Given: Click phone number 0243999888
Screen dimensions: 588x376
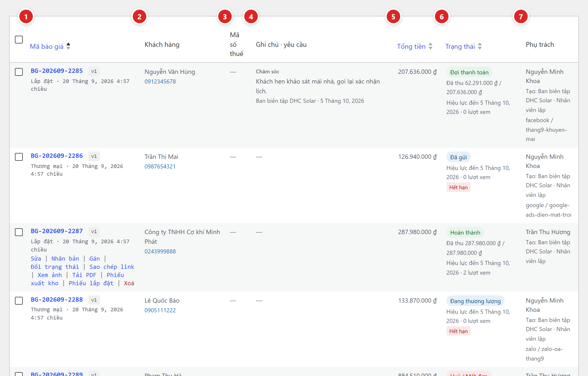Looking at the screenshot, I should pyautogui.click(x=160, y=251).
